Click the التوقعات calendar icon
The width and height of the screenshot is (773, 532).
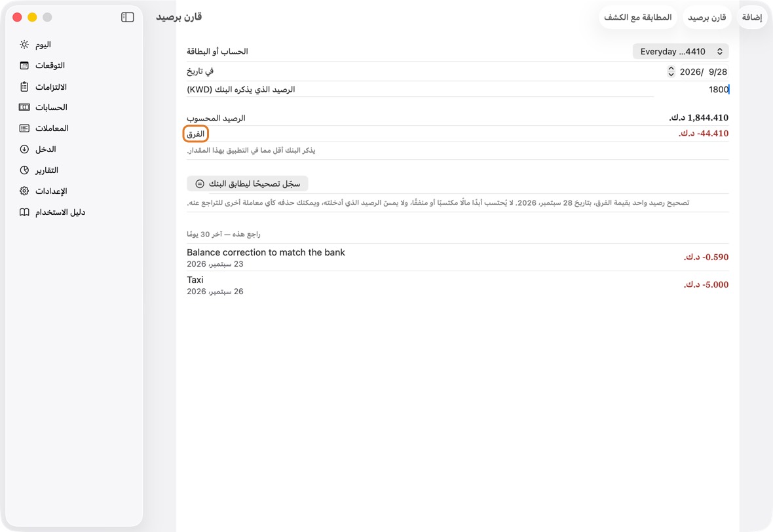[x=24, y=66]
